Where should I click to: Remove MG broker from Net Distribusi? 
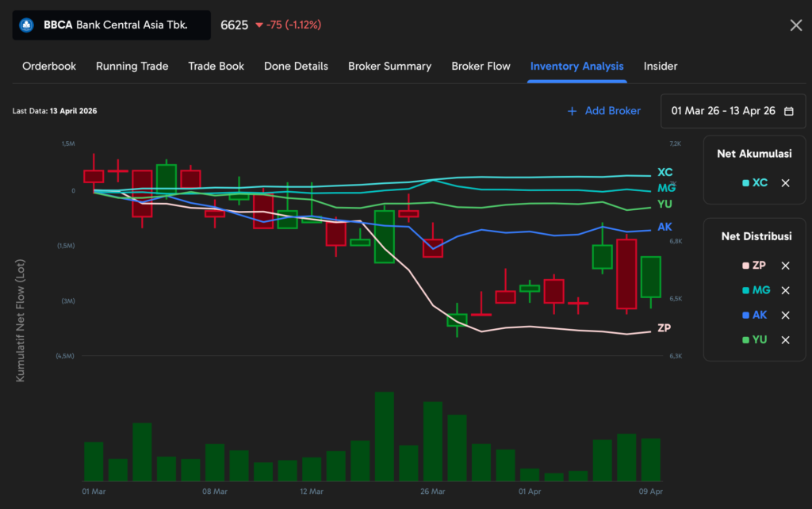pos(785,290)
